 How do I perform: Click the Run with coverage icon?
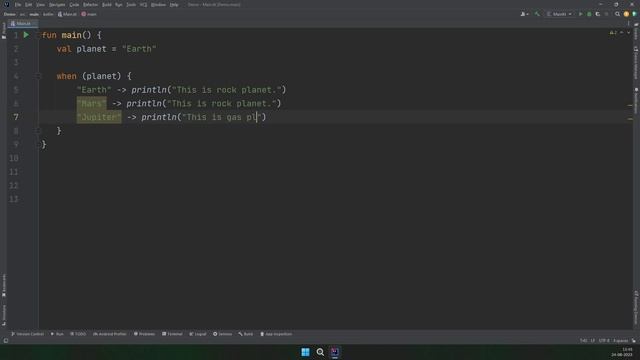pyautogui.click(x=598, y=14)
